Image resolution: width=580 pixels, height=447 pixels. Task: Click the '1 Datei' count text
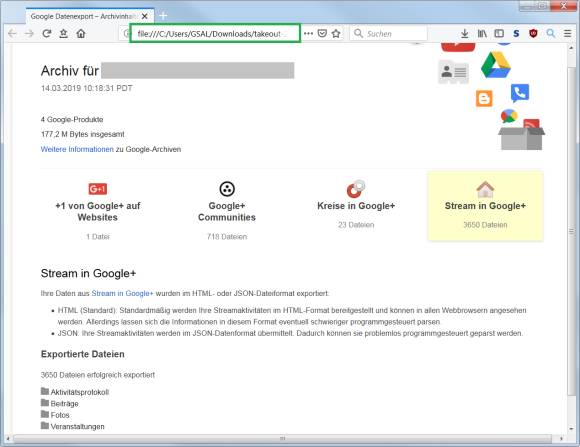tap(98, 236)
